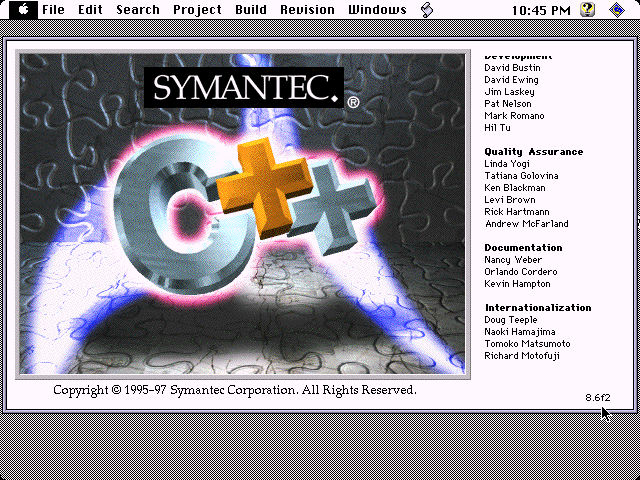Open the File menu
Viewport: 640px width, 480px height.
point(53,9)
